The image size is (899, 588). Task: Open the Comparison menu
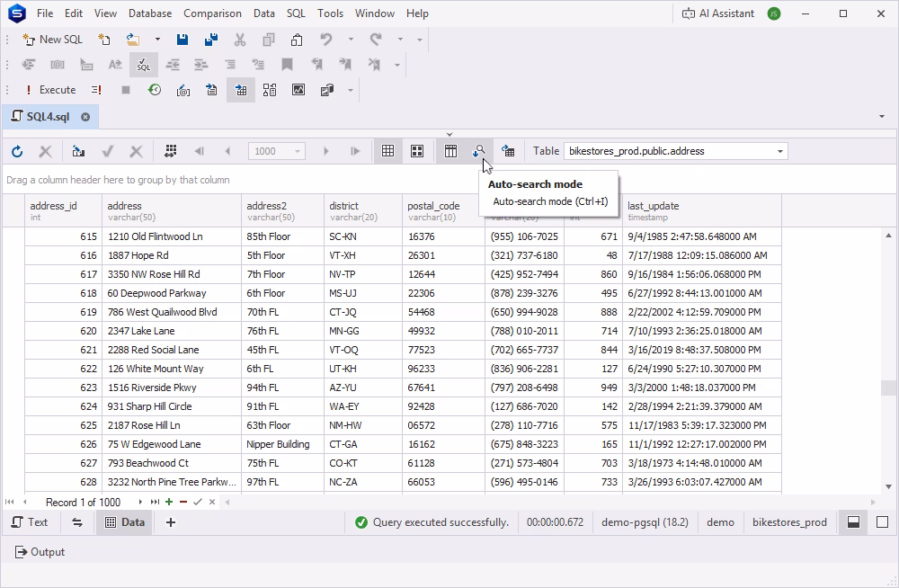pyautogui.click(x=213, y=13)
